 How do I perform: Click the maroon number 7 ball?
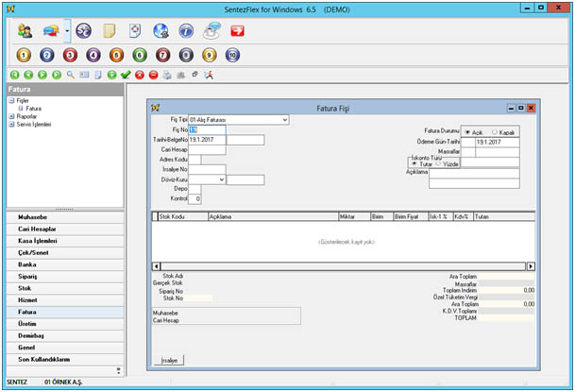[162, 56]
